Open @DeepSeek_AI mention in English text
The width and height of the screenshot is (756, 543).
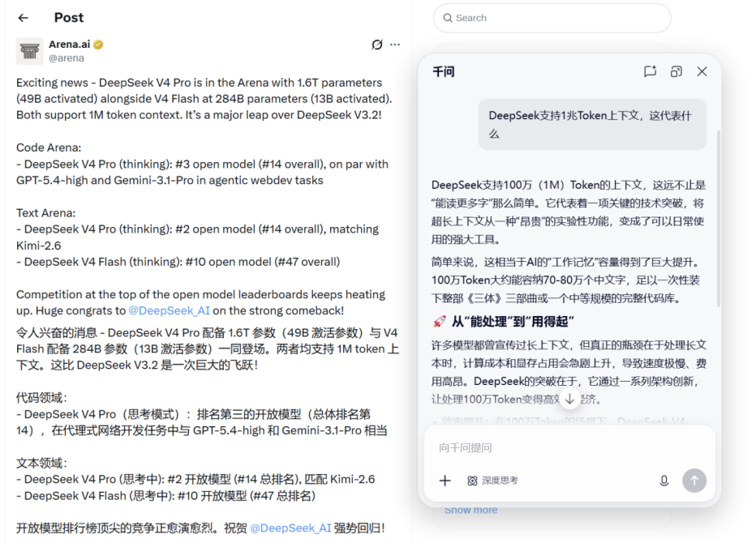(170, 310)
